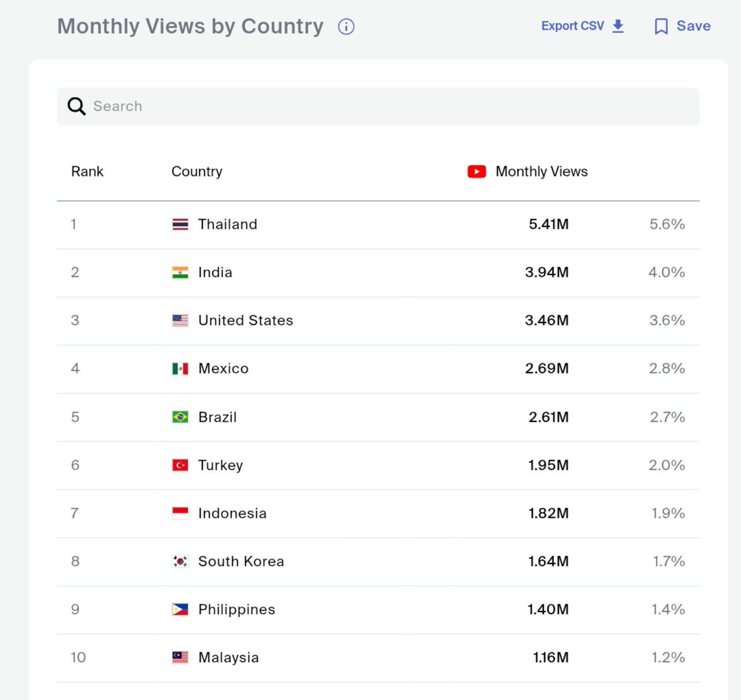Click rank number 1 in Thailand row
Image resolution: width=741 pixels, height=700 pixels.
(x=73, y=224)
